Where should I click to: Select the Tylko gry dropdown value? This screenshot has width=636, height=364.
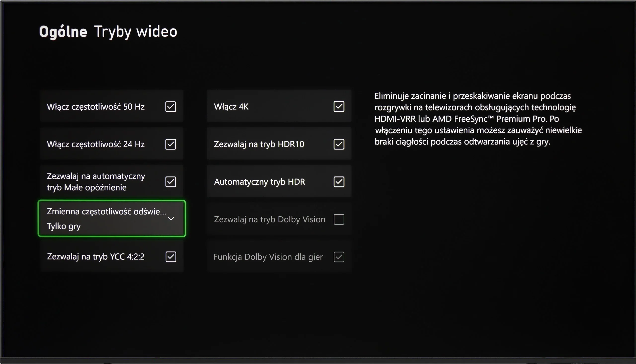pyautogui.click(x=64, y=226)
